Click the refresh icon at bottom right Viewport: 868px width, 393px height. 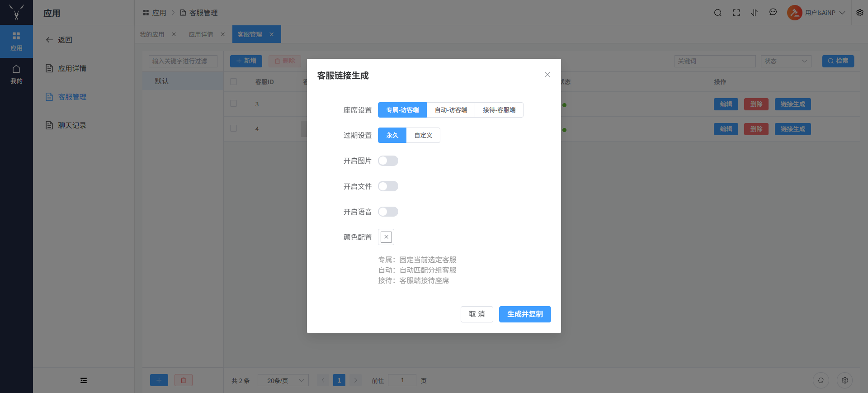point(821,380)
